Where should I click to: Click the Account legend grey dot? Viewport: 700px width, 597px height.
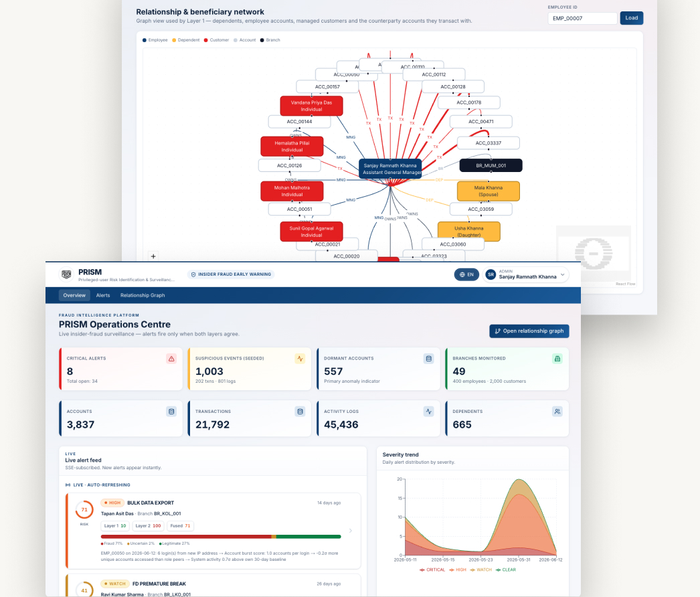(236, 40)
